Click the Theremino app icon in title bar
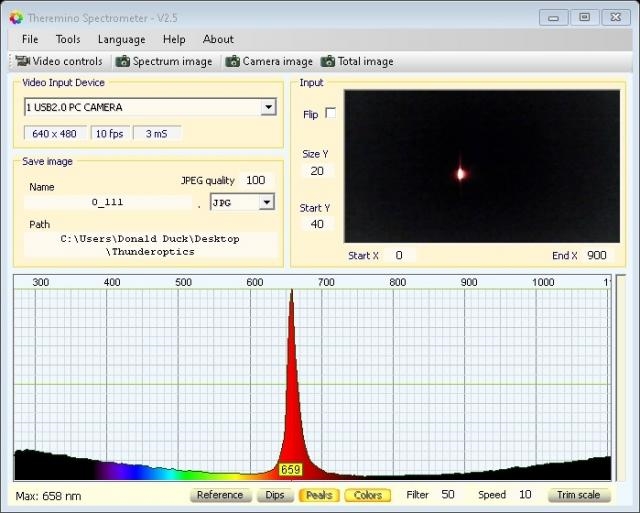 click(15, 16)
